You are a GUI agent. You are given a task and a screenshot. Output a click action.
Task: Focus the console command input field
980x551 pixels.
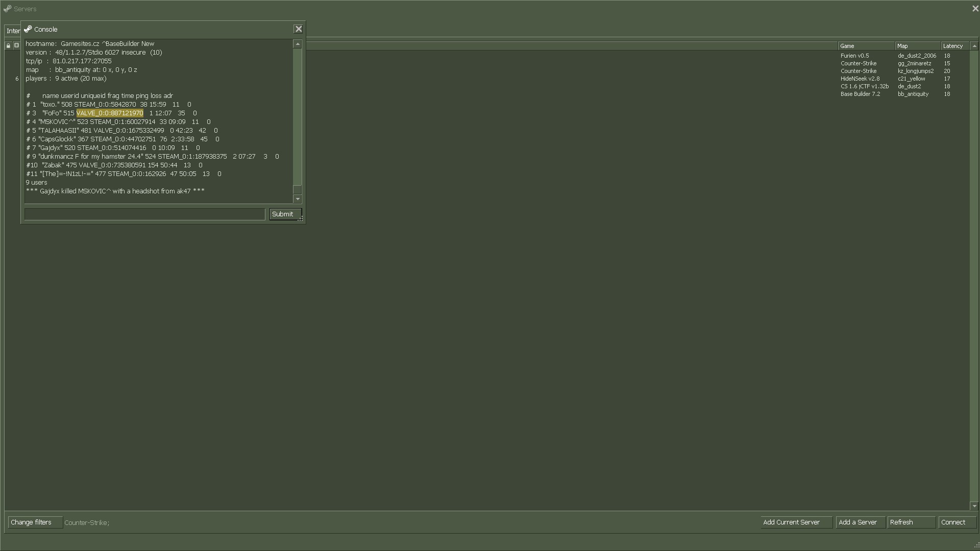click(x=144, y=214)
